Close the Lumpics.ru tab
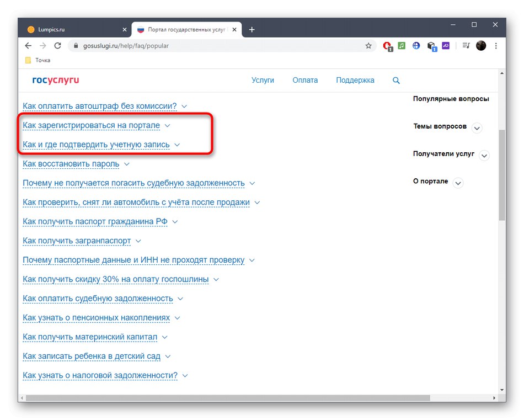The image size is (524, 420). (125, 30)
